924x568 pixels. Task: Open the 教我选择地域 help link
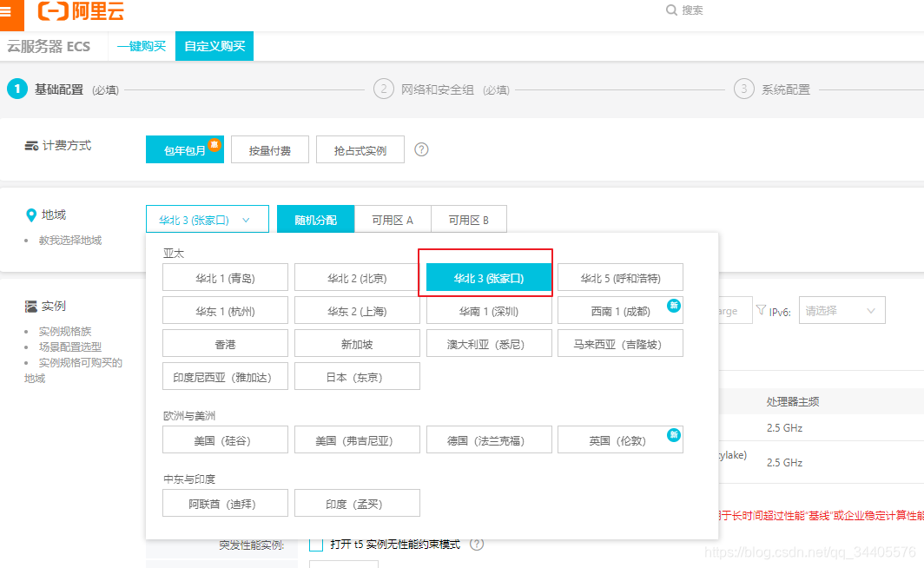(x=70, y=240)
